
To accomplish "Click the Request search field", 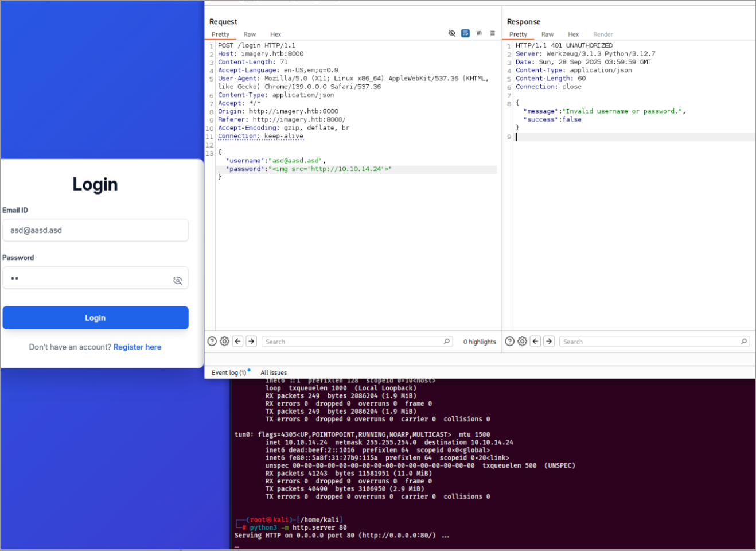I will pos(357,342).
